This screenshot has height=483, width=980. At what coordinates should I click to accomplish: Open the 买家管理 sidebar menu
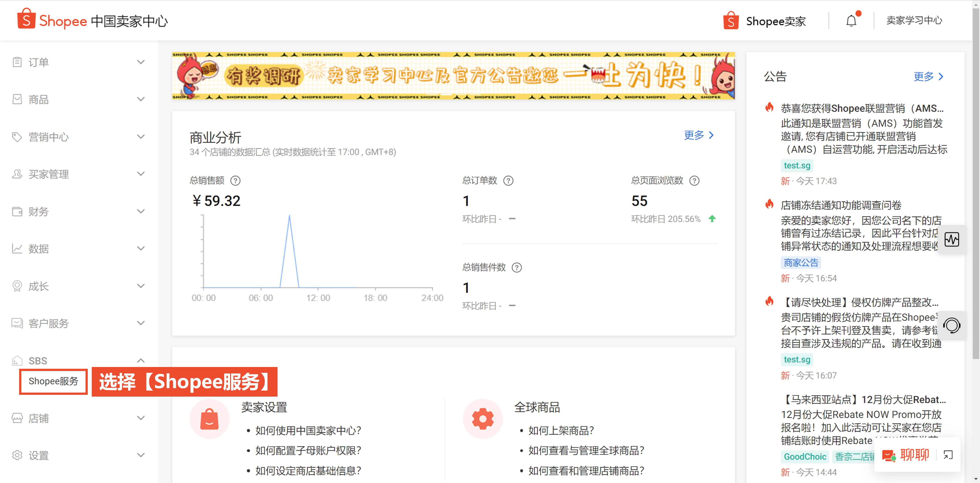click(79, 174)
